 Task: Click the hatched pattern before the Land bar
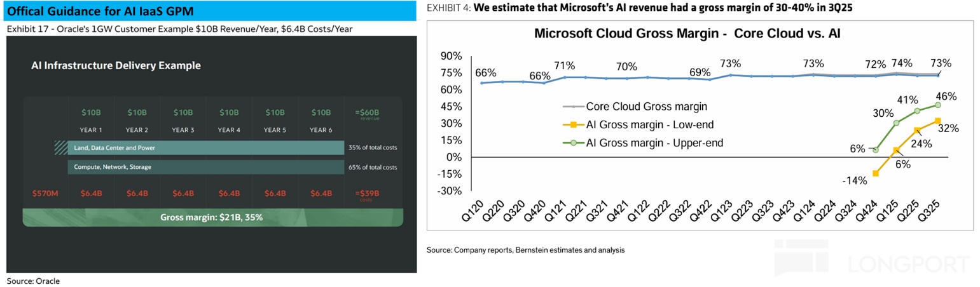pyautogui.click(x=60, y=147)
